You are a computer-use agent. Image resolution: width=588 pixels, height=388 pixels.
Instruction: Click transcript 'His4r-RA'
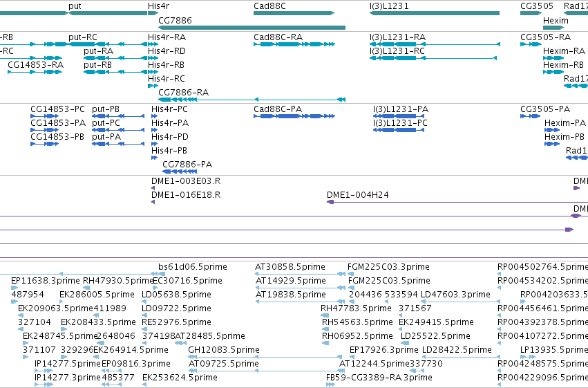point(167,37)
